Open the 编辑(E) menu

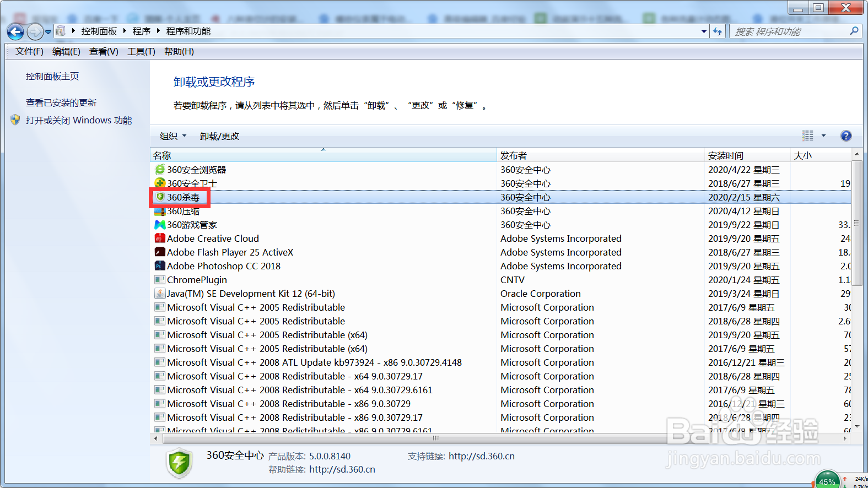point(66,51)
